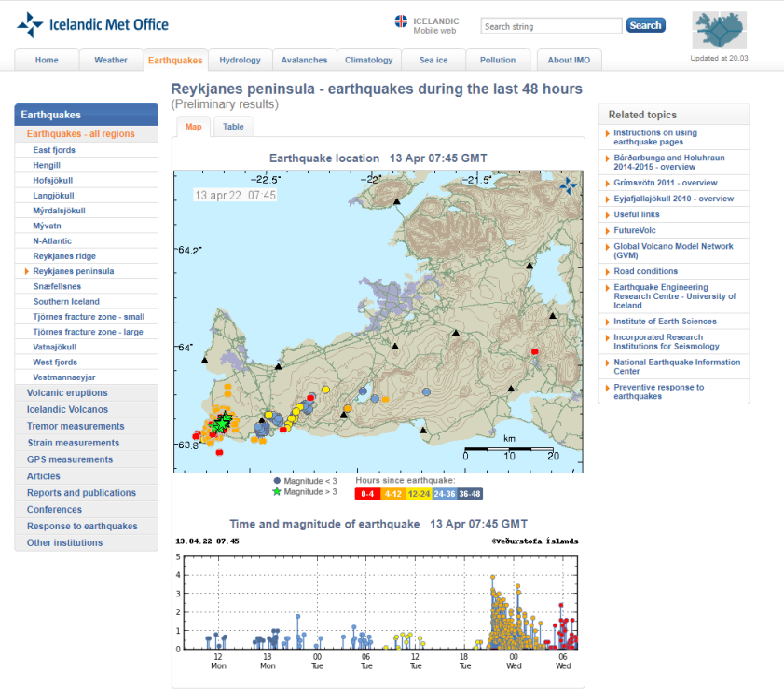Screen dimensions: 784x699
Task: Open the Road conditions link
Action: 645,271
